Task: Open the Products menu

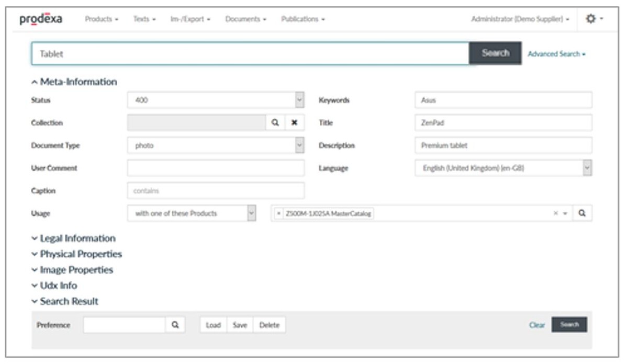Action: 102,19
